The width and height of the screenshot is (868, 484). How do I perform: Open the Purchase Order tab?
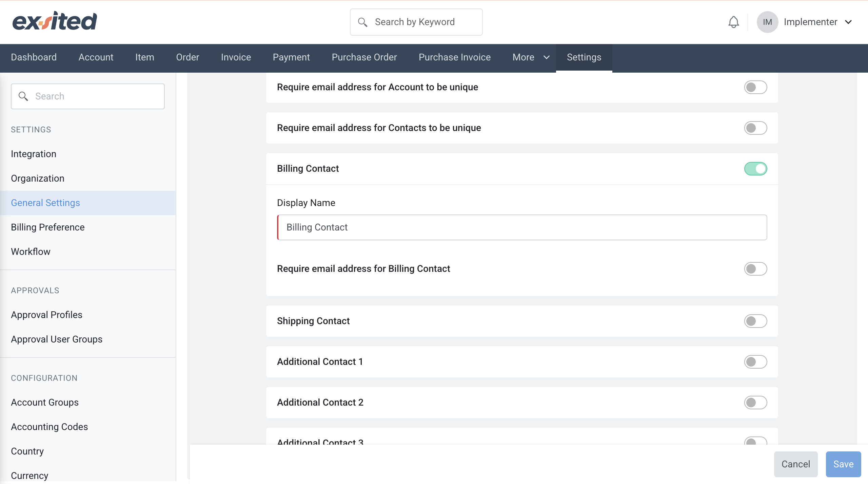(364, 57)
